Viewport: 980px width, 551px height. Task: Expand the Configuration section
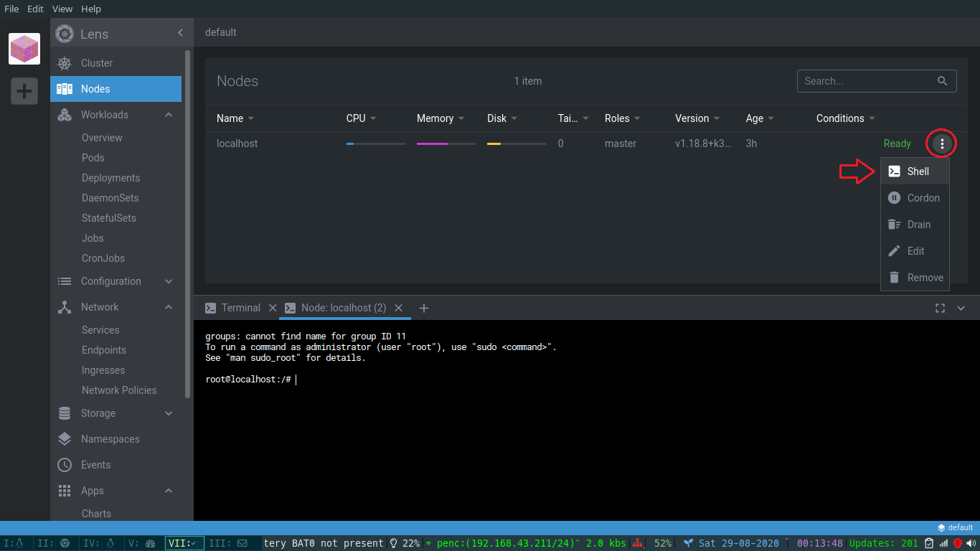[169, 281]
